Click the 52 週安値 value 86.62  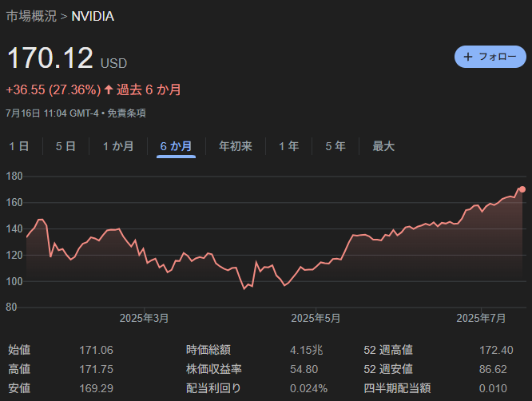[x=493, y=369]
